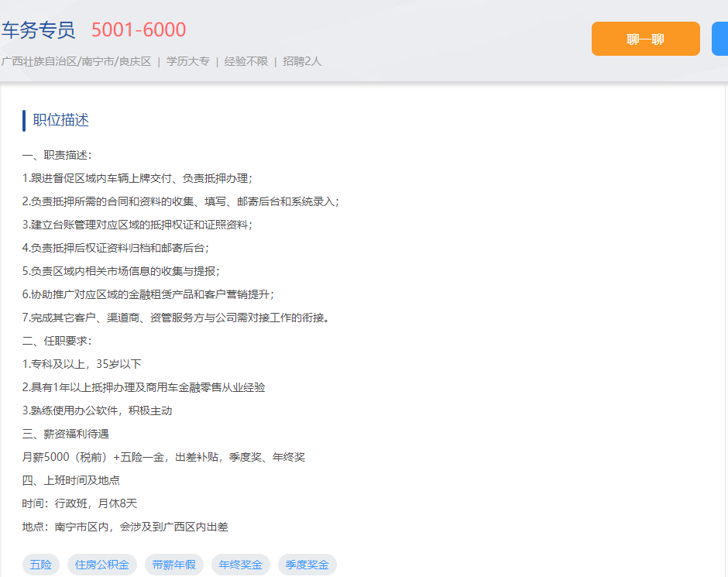Click the 一、职责描述 subheading

[57, 155]
